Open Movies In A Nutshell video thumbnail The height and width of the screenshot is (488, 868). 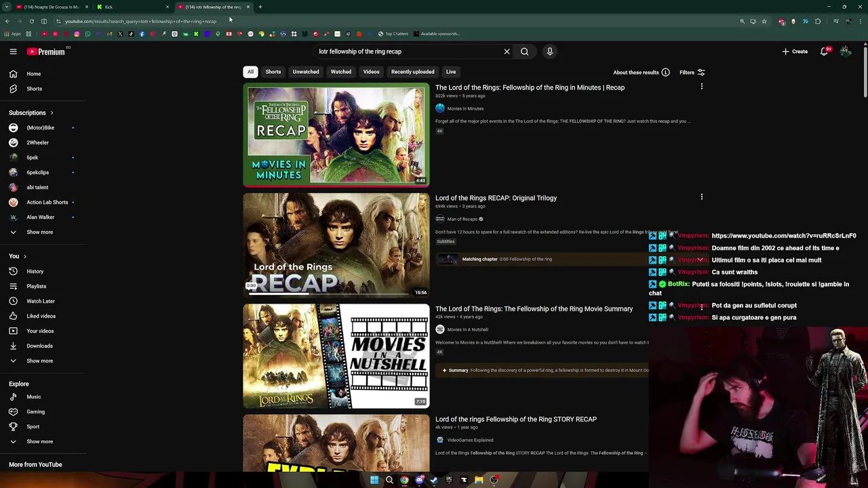pyautogui.click(x=336, y=356)
